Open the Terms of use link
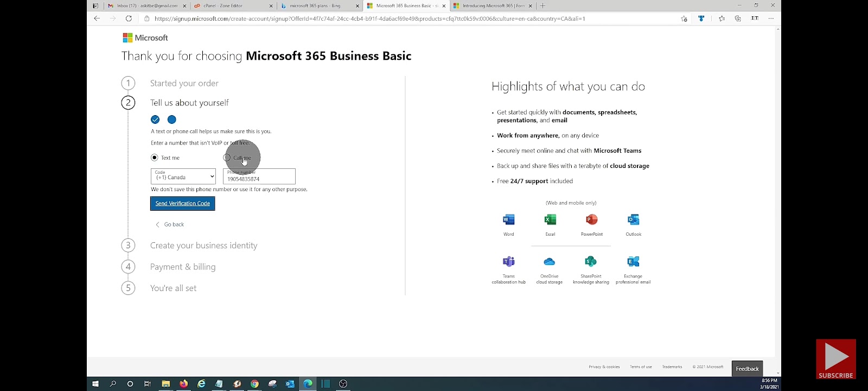Screen dimensions: 868x391 click(641, 367)
